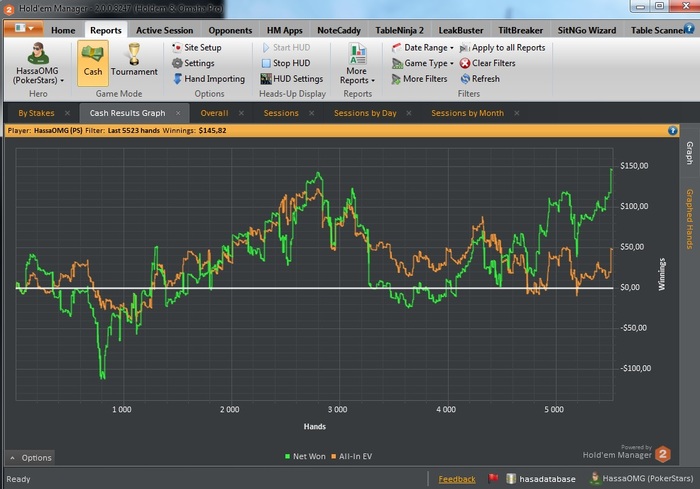Select the Reports ribbon tab

(x=106, y=30)
